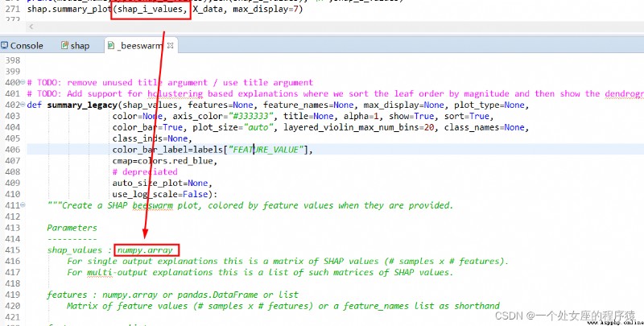Screen dimensions: 644x326
Task: Click the TODO hclustering support comment
Action: coord(335,93)
